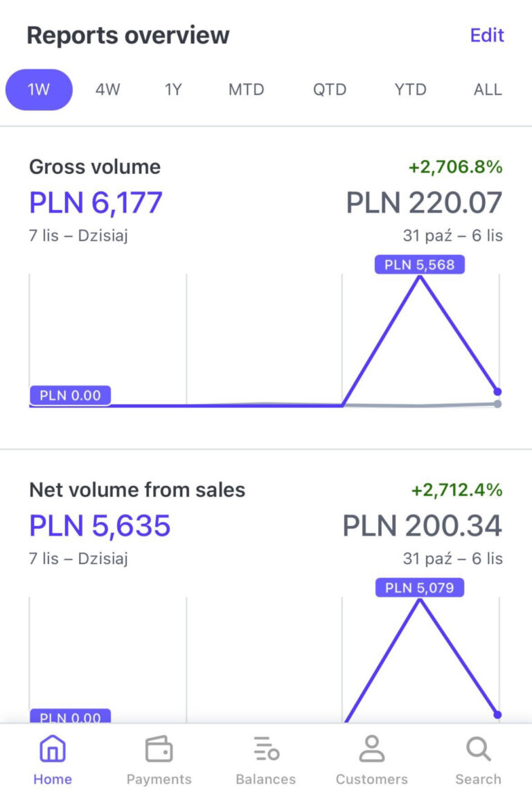
Task: Tap the Gross volume PLN 6,177 amount
Action: pos(96,203)
